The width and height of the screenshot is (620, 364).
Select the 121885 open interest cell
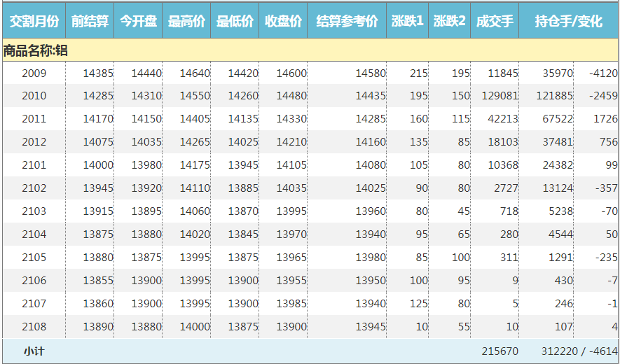pos(554,96)
